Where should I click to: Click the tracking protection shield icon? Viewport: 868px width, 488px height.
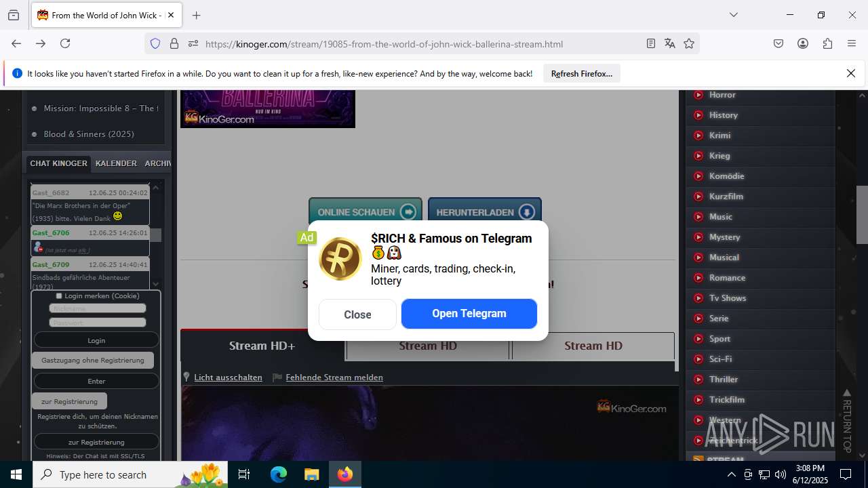click(155, 43)
